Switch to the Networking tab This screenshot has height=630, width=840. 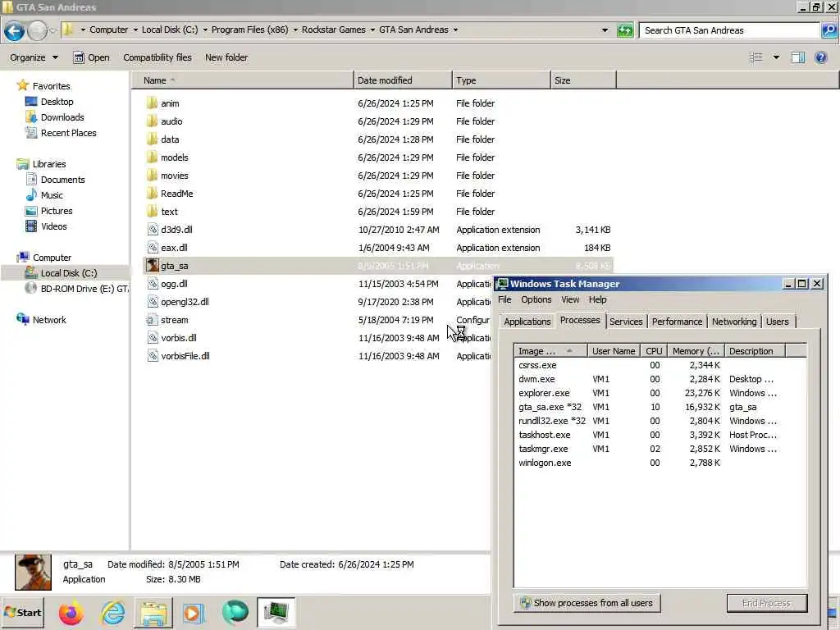point(734,322)
